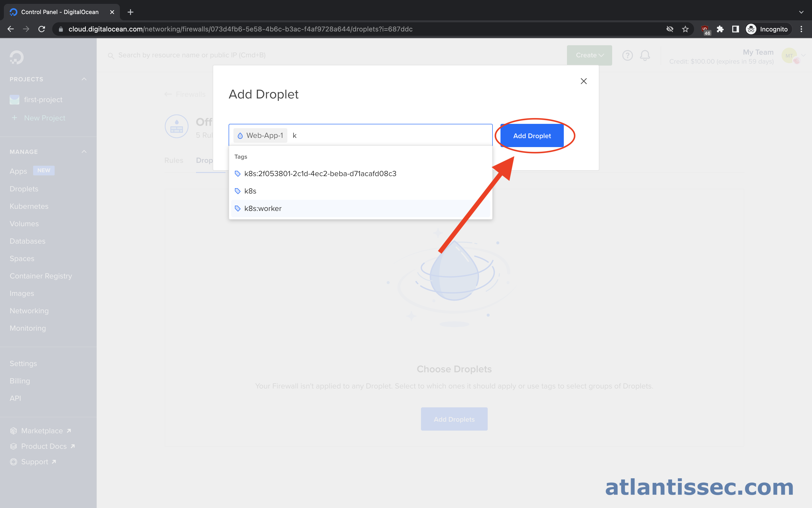812x508 pixels.
Task: Open Apps in the sidebar
Action: 18,171
